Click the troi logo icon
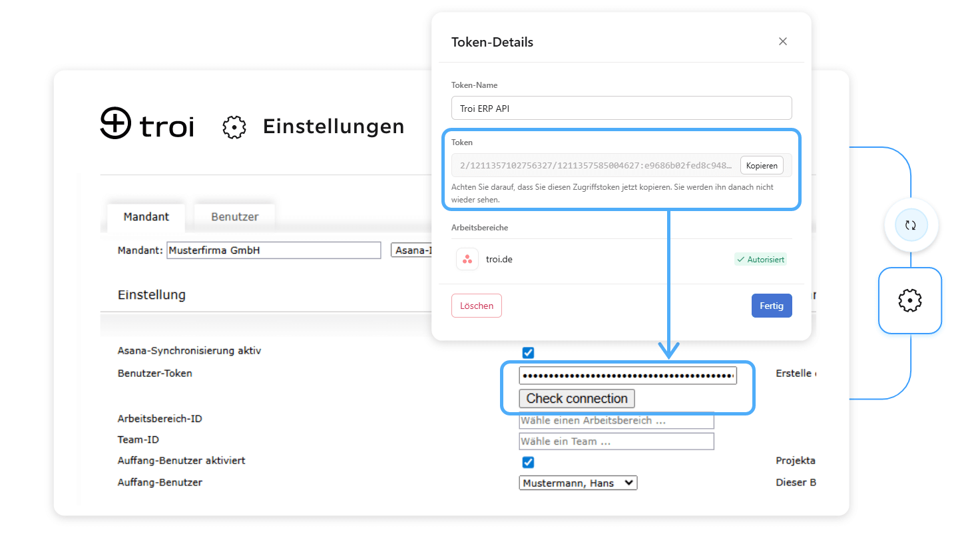980x534 pixels. click(x=115, y=123)
